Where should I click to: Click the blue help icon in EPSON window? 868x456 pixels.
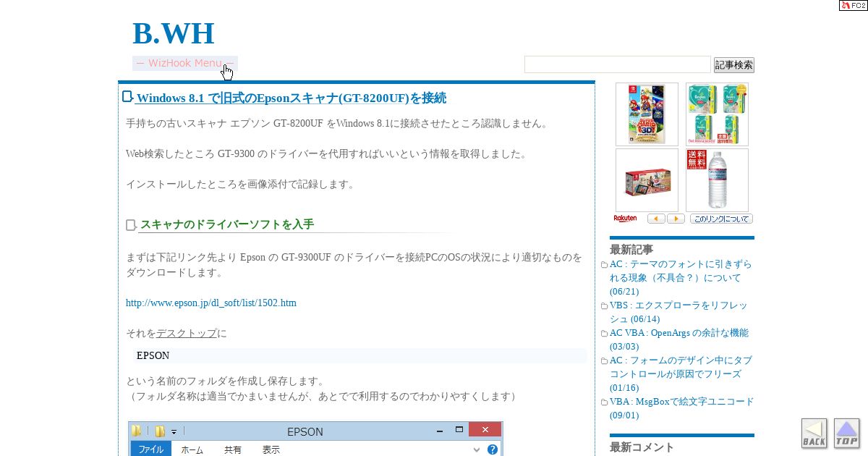point(493,449)
